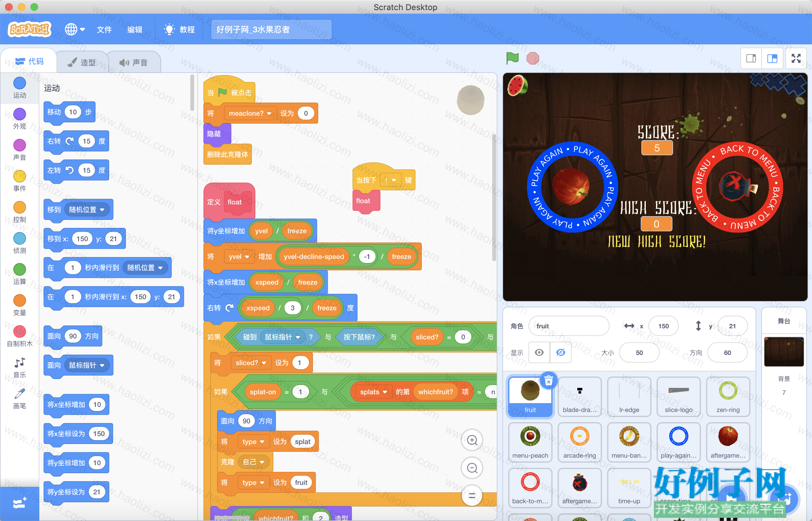Viewport: 812px width, 521px height.
Task: Open the language globe menu
Action: tap(75, 29)
